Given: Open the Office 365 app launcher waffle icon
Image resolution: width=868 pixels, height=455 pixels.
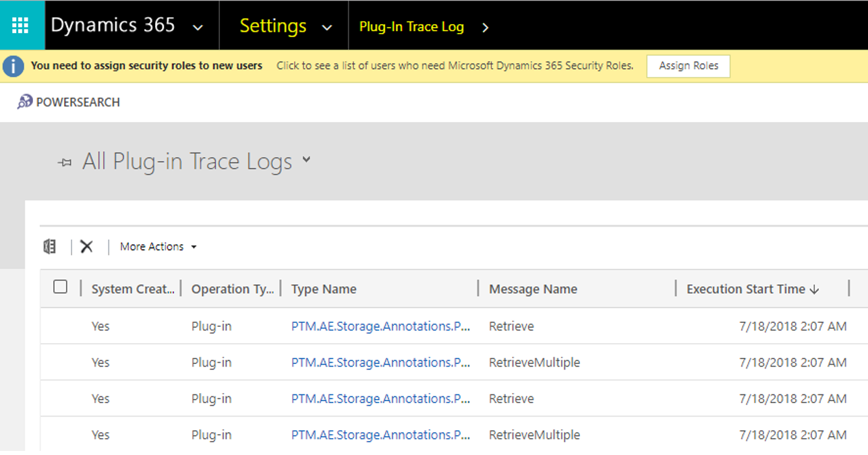Looking at the screenshot, I should 21,25.
